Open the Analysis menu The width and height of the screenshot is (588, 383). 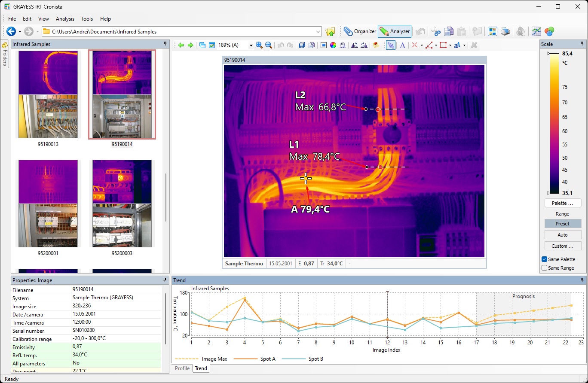[65, 19]
